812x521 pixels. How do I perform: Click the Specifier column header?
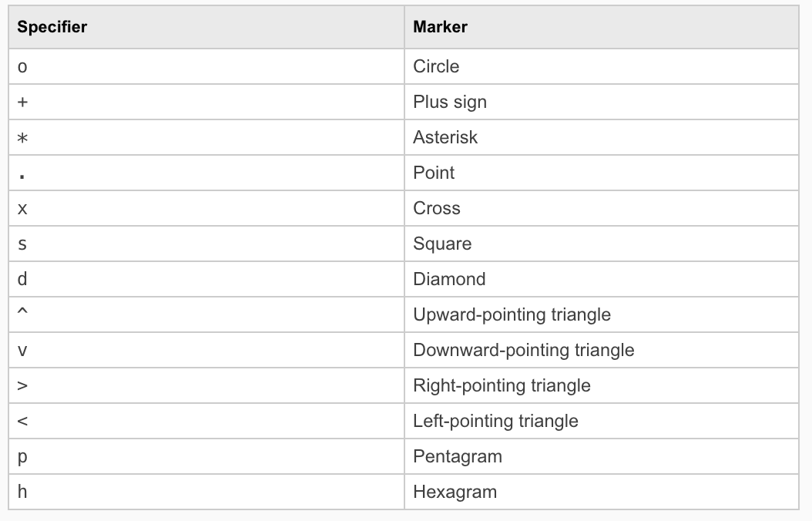52,27
